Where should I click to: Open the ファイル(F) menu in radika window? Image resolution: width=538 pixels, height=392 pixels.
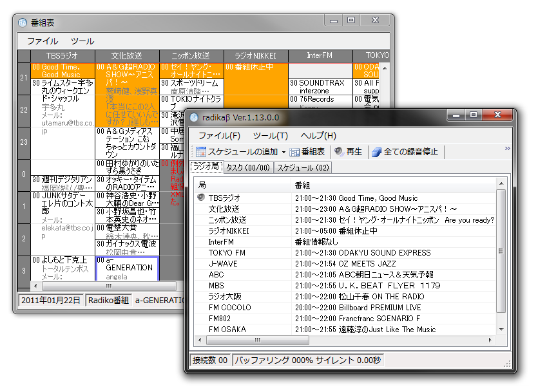pyautogui.click(x=220, y=136)
